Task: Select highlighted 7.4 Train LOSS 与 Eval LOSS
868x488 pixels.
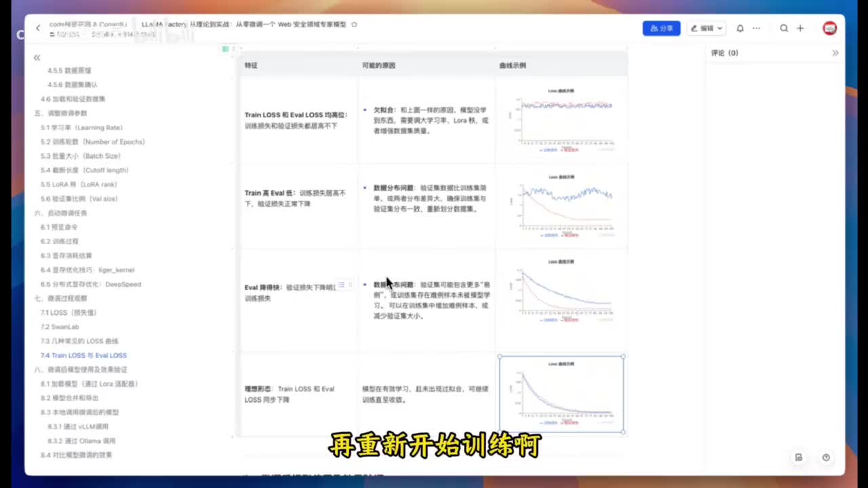Action: point(83,355)
